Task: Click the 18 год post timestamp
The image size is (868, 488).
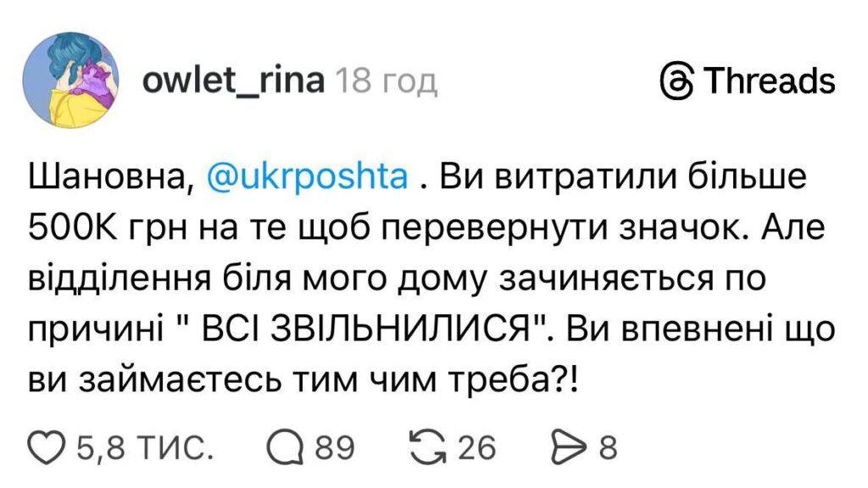Action: tap(386, 82)
